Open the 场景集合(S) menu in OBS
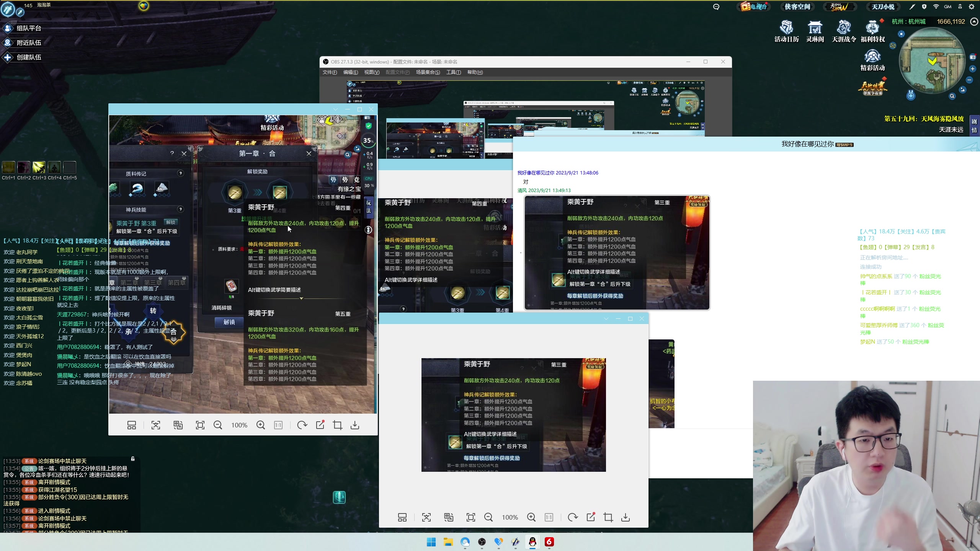 (x=428, y=72)
